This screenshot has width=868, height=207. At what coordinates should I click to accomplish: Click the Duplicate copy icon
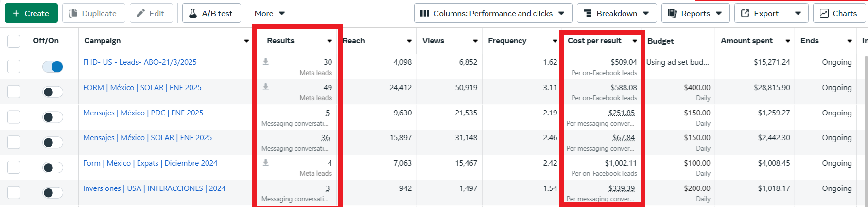(x=73, y=13)
